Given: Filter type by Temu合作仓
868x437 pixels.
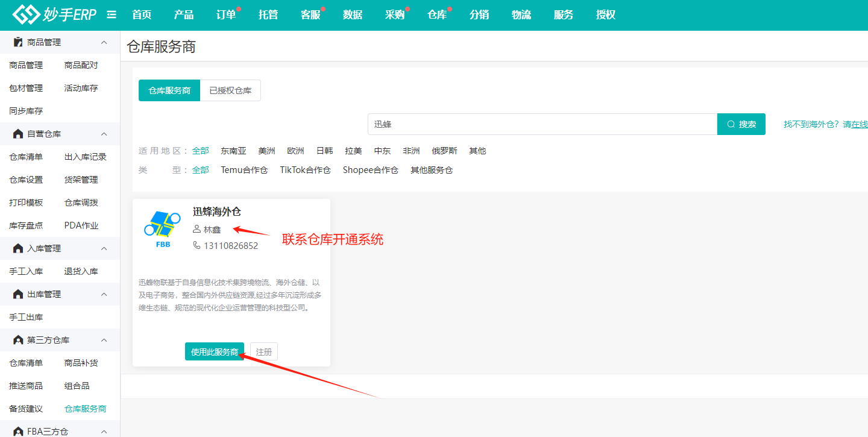Looking at the screenshot, I should [x=244, y=170].
